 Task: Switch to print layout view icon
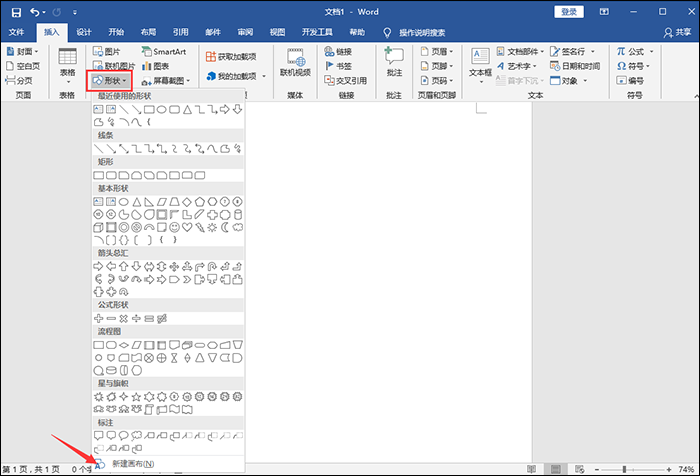555,469
